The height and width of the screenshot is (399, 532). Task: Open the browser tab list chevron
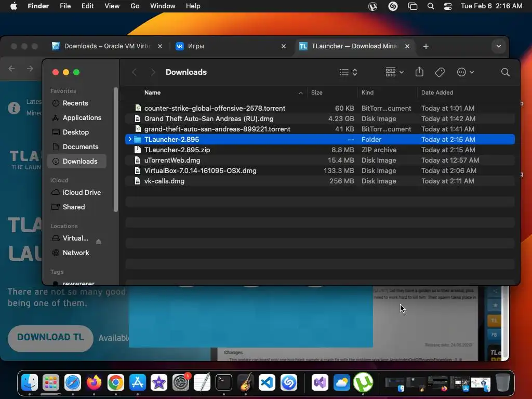498,46
